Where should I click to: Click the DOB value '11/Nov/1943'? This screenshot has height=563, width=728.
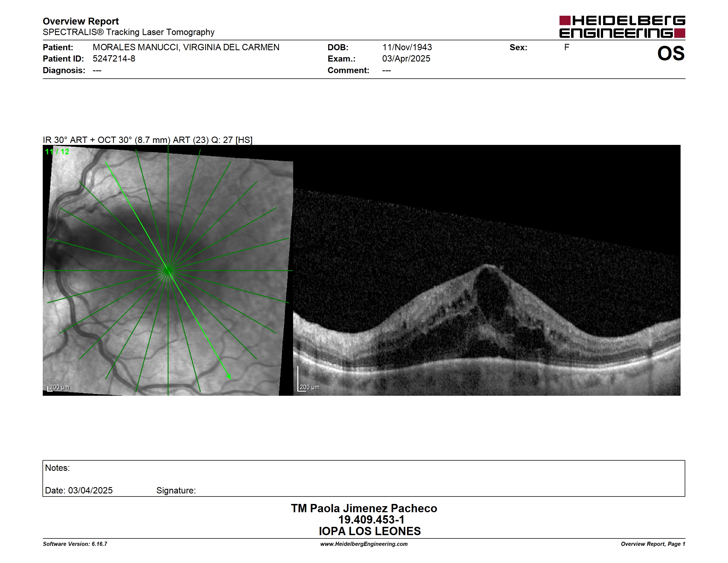(407, 47)
